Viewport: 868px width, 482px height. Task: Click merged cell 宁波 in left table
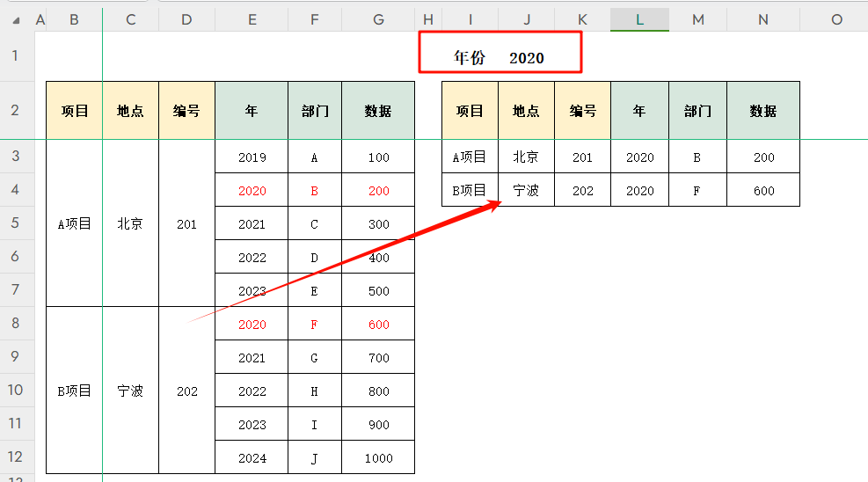tap(131, 391)
